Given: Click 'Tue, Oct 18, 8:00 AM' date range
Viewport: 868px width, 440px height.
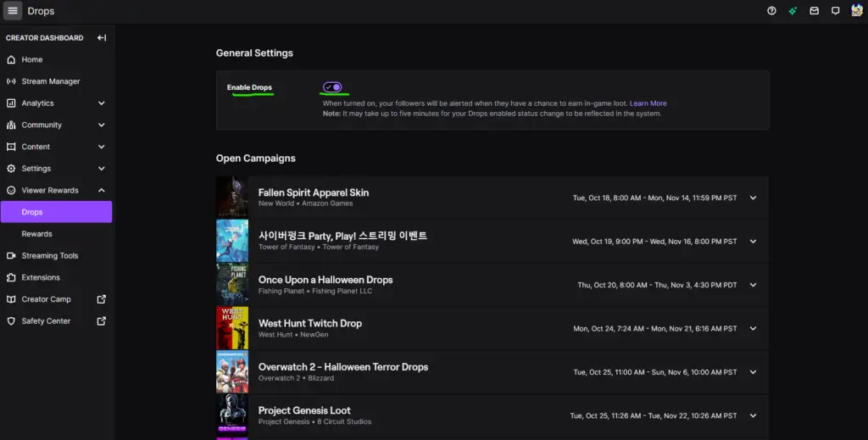Looking at the screenshot, I should click(x=655, y=198).
